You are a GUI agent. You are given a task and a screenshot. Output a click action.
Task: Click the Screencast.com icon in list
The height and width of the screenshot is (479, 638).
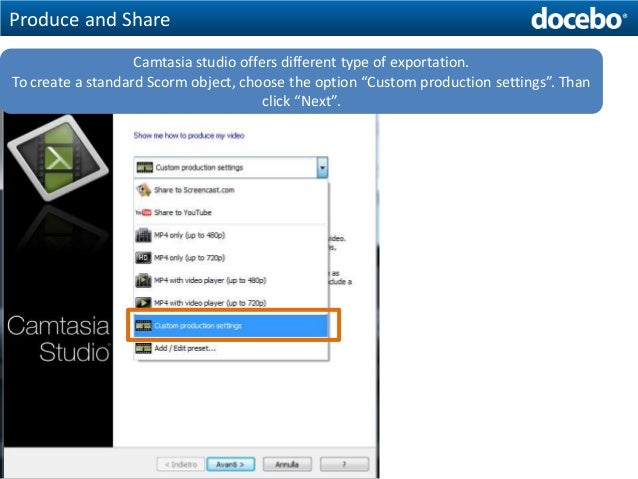pyautogui.click(x=144, y=190)
